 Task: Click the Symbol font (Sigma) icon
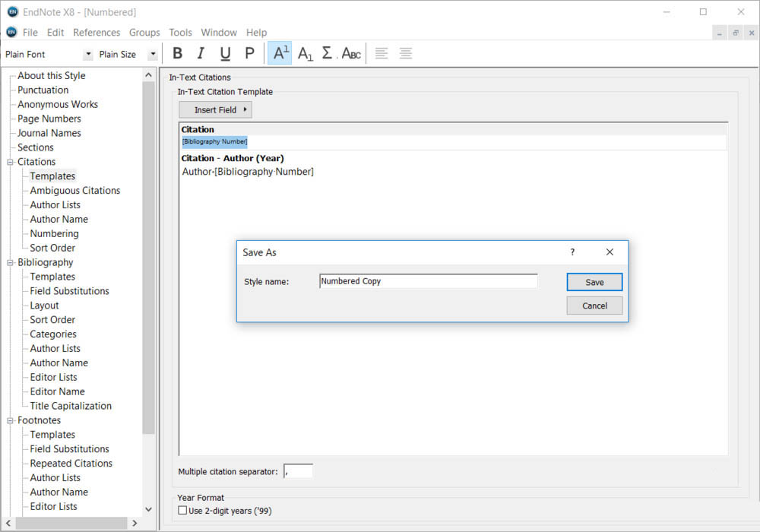tap(328, 53)
